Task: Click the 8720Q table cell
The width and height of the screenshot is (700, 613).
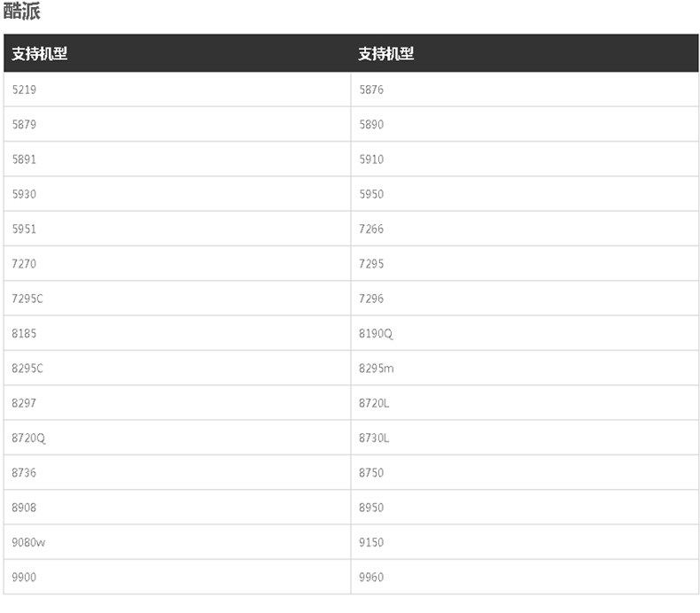Action: [28, 438]
